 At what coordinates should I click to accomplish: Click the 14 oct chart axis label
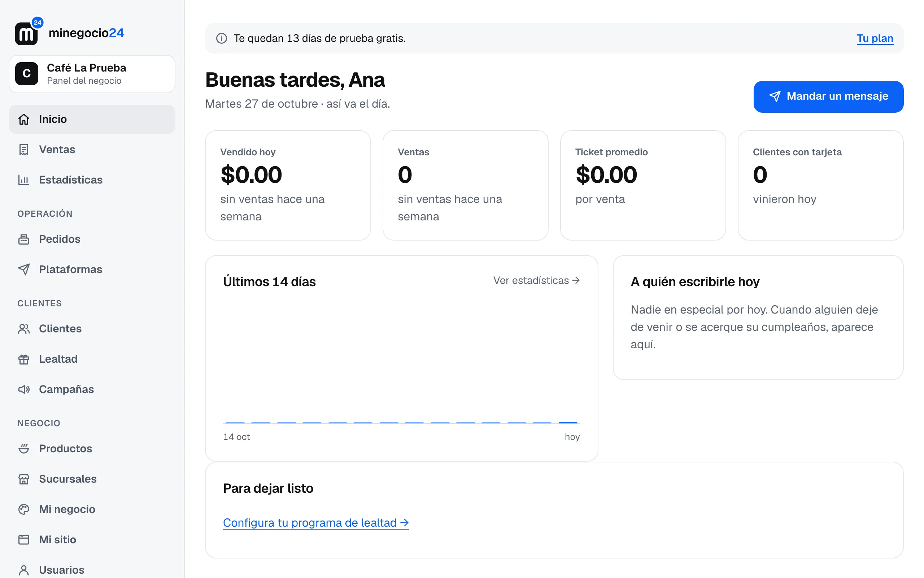[x=236, y=437]
